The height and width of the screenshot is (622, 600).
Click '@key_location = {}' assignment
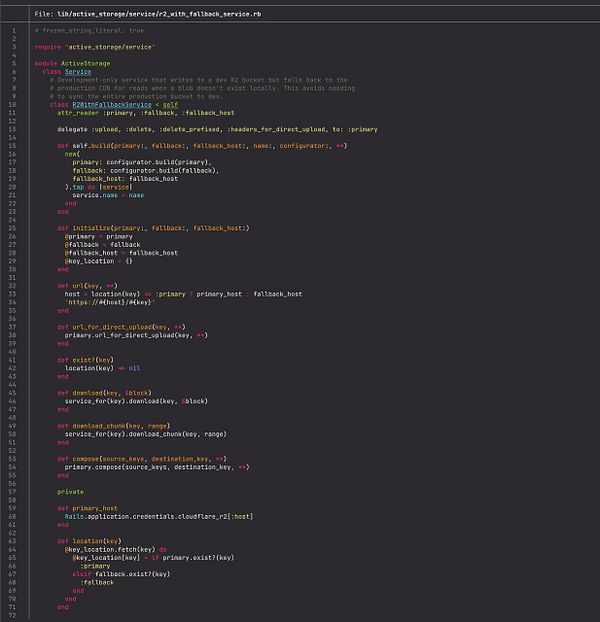[98, 261]
